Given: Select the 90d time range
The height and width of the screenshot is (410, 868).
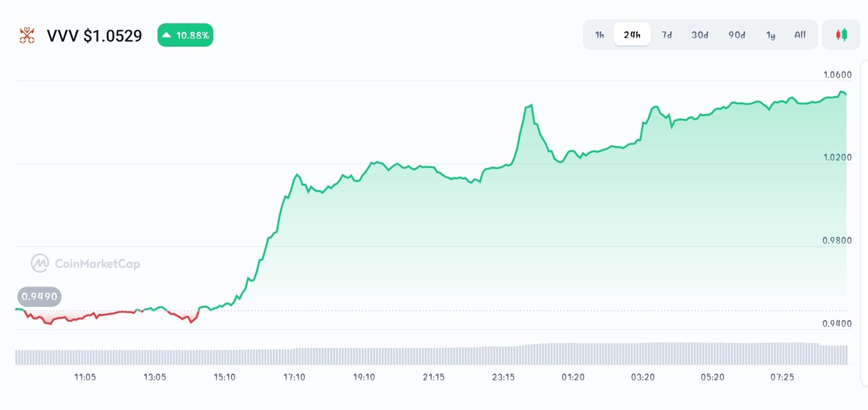Looking at the screenshot, I should pos(737,35).
